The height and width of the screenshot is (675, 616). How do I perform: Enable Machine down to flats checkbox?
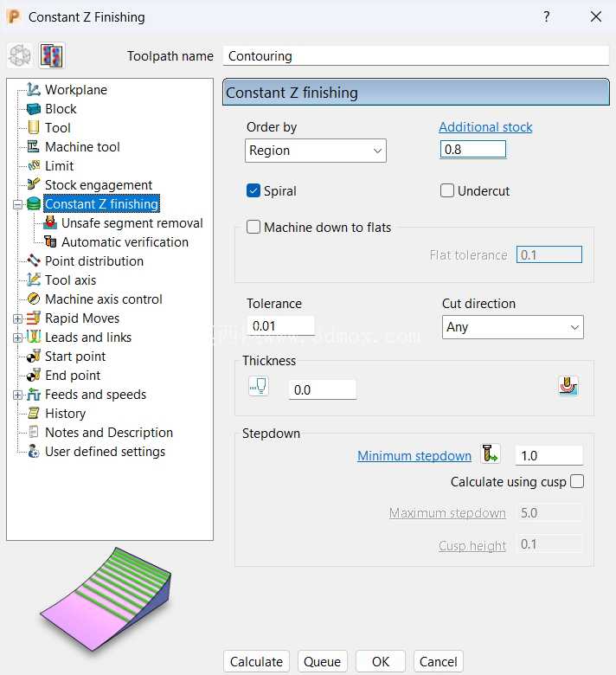[253, 227]
